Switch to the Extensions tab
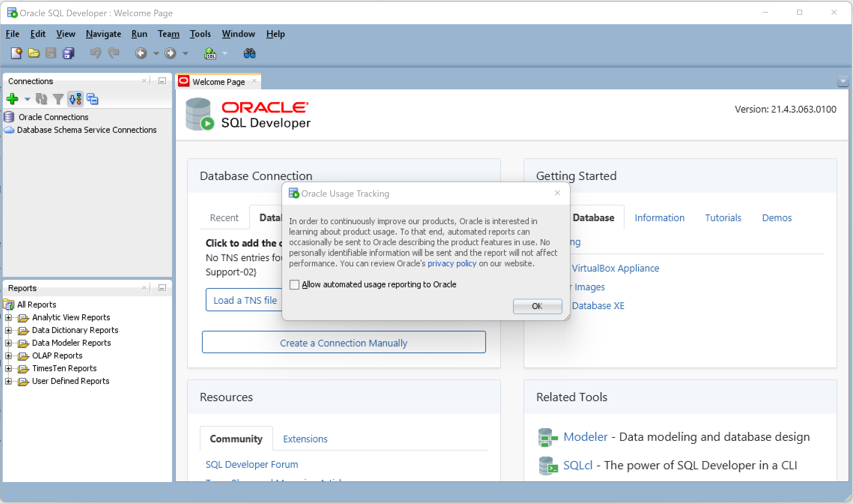 coord(305,439)
